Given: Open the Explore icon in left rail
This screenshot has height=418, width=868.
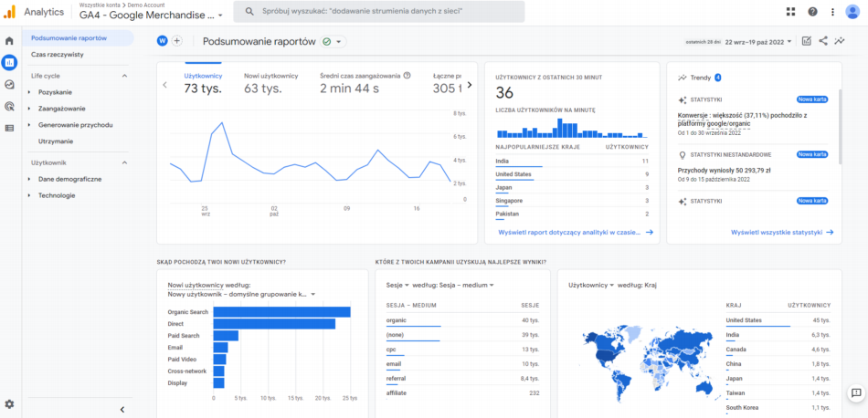Looking at the screenshot, I should coord(9,84).
